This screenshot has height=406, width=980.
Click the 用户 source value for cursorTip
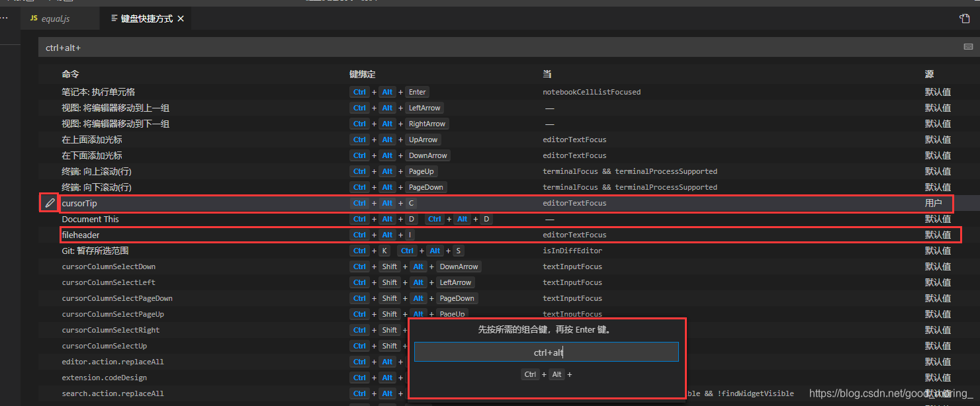[934, 203]
